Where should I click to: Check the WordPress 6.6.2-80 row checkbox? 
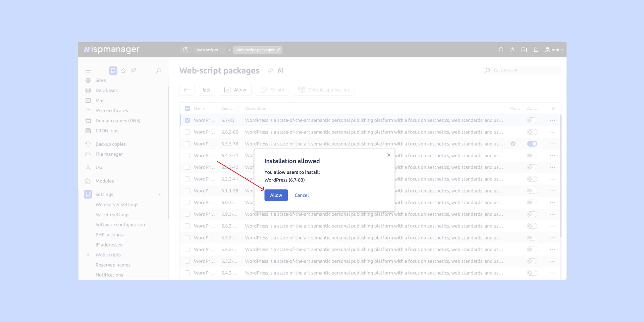point(187,132)
